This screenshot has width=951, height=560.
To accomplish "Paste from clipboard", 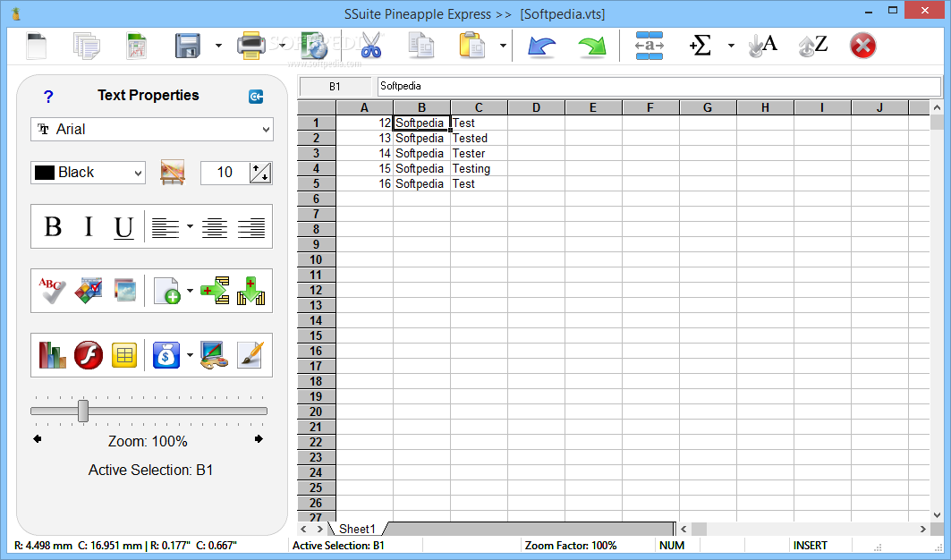I will (471, 46).
